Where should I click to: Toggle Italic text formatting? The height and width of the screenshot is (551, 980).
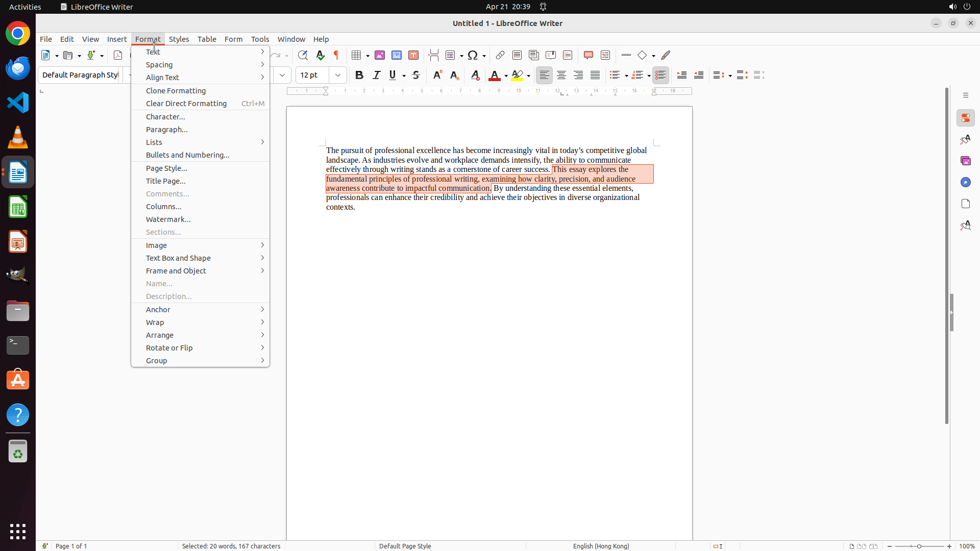[376, 75]
